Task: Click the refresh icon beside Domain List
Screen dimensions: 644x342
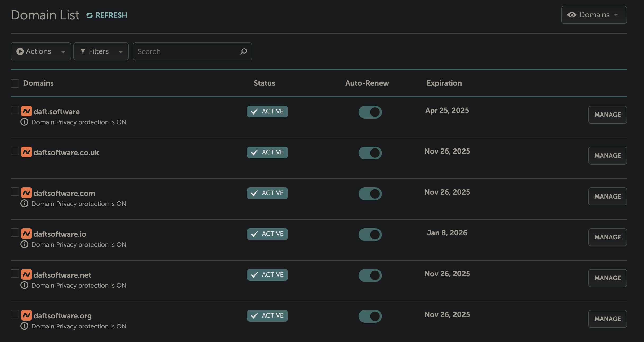Action: click(x=89, y=15)
